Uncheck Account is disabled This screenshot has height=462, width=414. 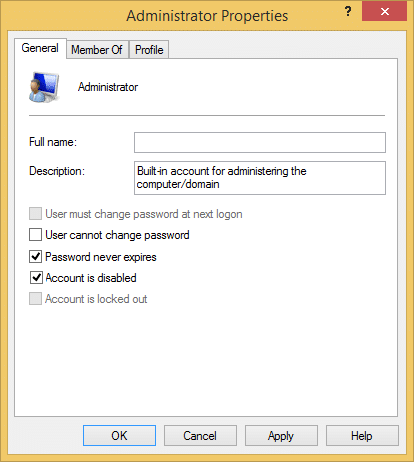click(x=36, y=278)
